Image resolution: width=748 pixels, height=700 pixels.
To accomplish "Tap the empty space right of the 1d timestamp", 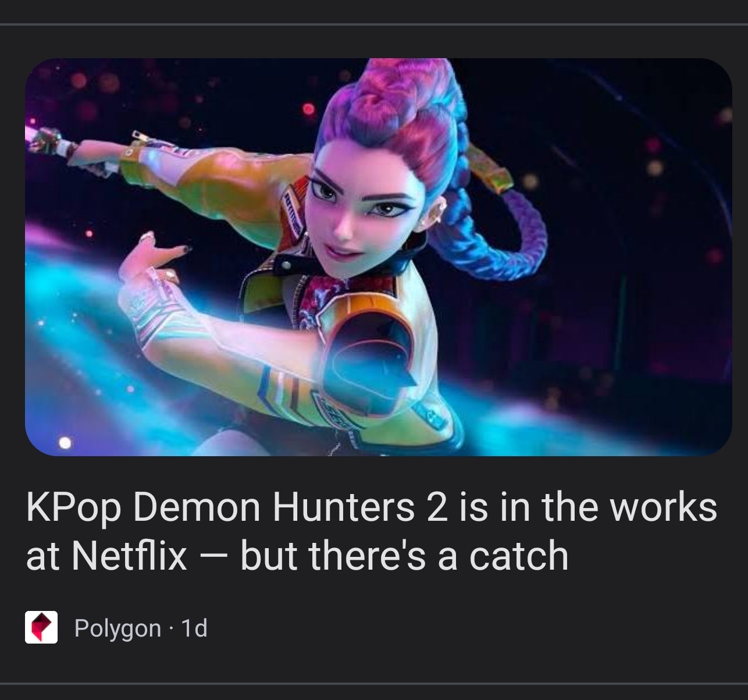I will click(x=465, y=628).
